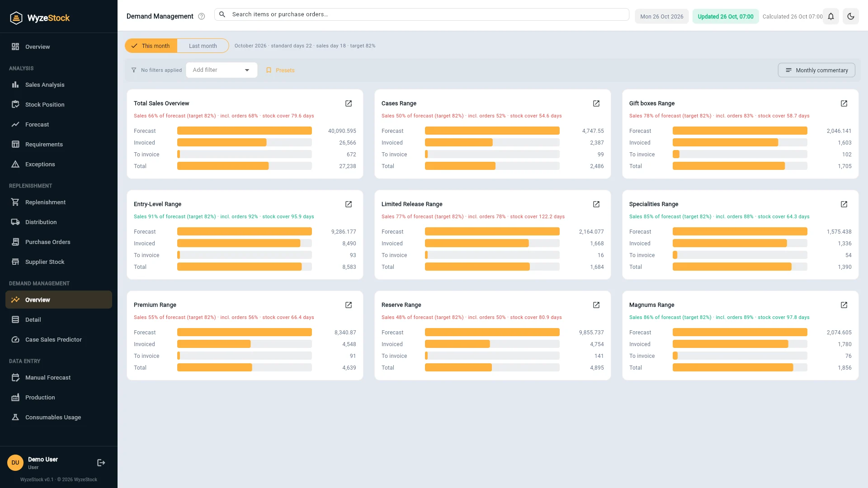Click the October 2026 standard days summary
The image size is (868, 488).
pos(305,46)
